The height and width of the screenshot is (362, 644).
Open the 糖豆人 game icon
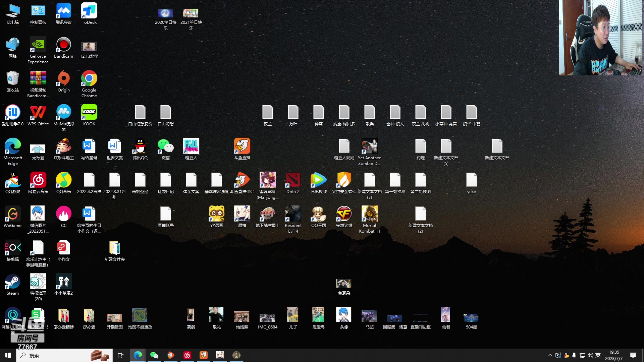pyautogui.click(x=191, y=149)
